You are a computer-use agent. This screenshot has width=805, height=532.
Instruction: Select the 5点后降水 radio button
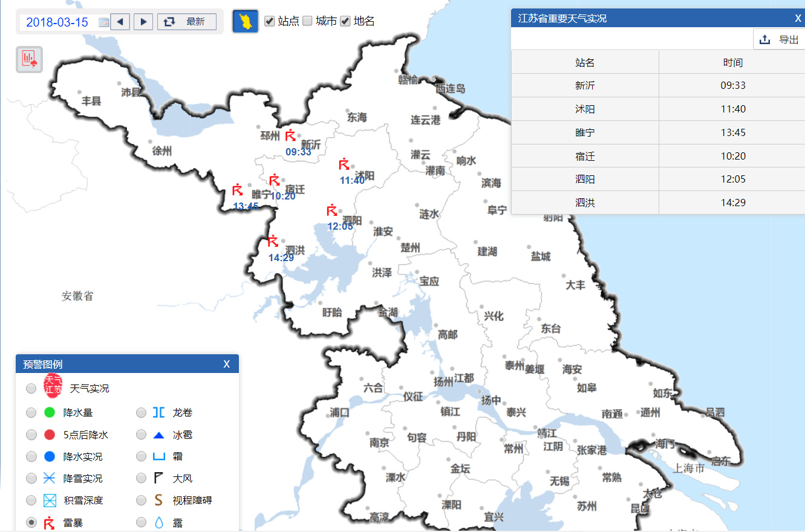[x=31, y=435]
